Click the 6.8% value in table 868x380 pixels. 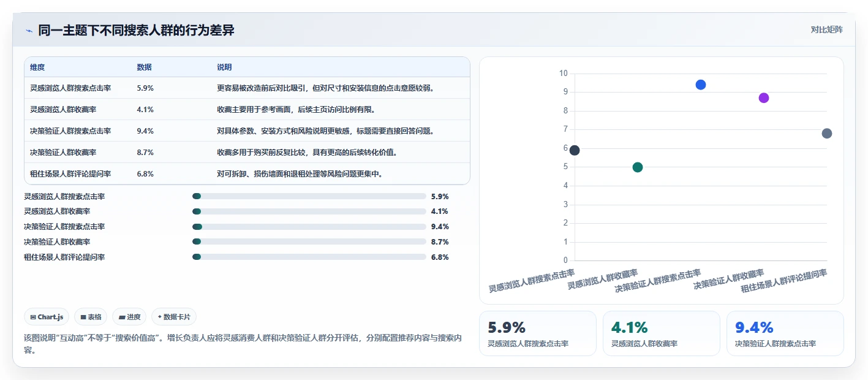145,173
